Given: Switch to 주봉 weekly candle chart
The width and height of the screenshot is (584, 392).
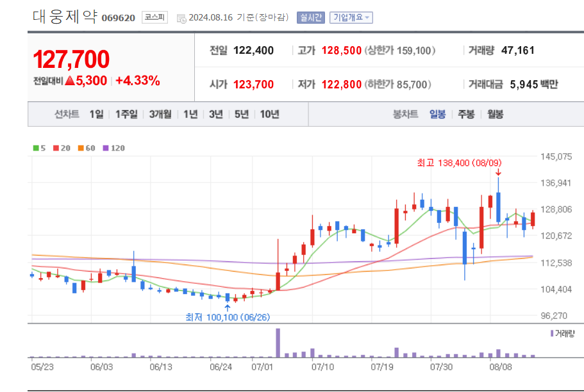Looking at the screenshot, I should 466,114.
